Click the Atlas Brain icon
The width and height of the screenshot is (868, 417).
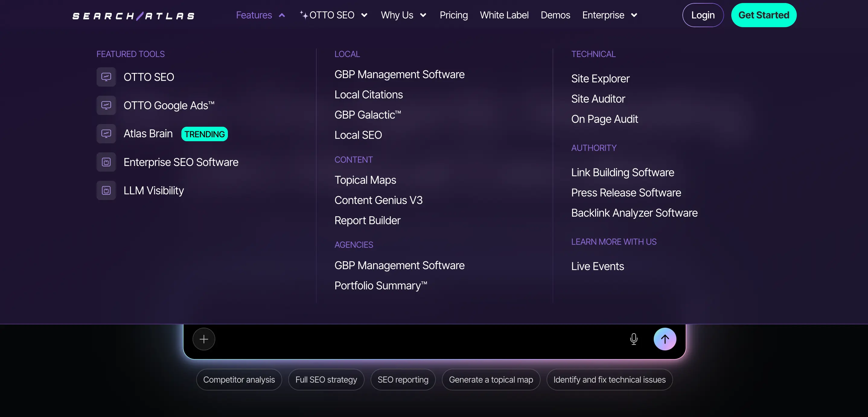106,134
